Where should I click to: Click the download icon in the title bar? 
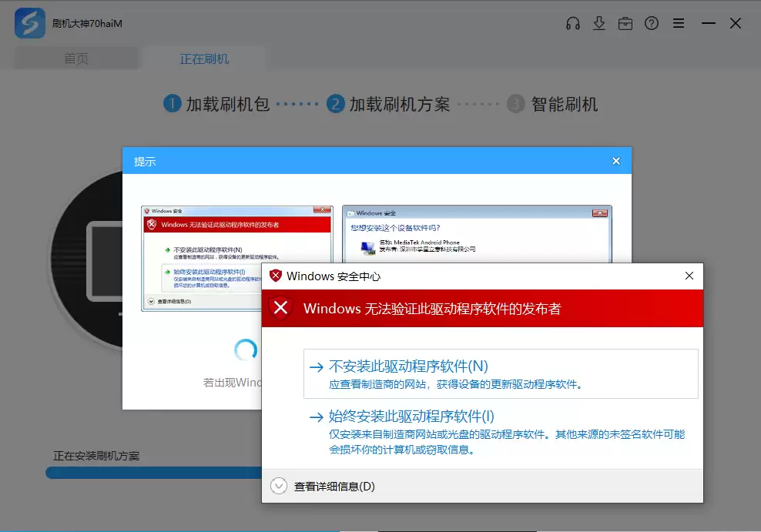tap(599, 23)
